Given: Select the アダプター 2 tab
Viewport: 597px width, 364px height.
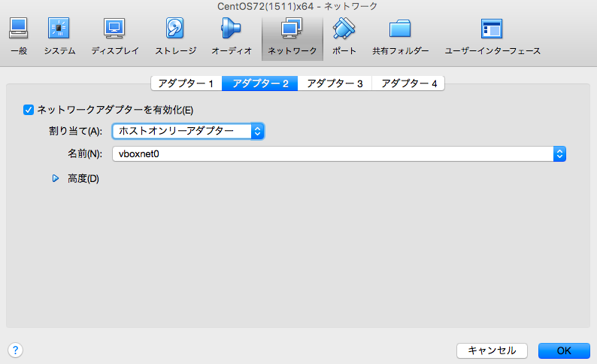Looking at the screenshot, I should pyautogui.click(x=259, y=83).
